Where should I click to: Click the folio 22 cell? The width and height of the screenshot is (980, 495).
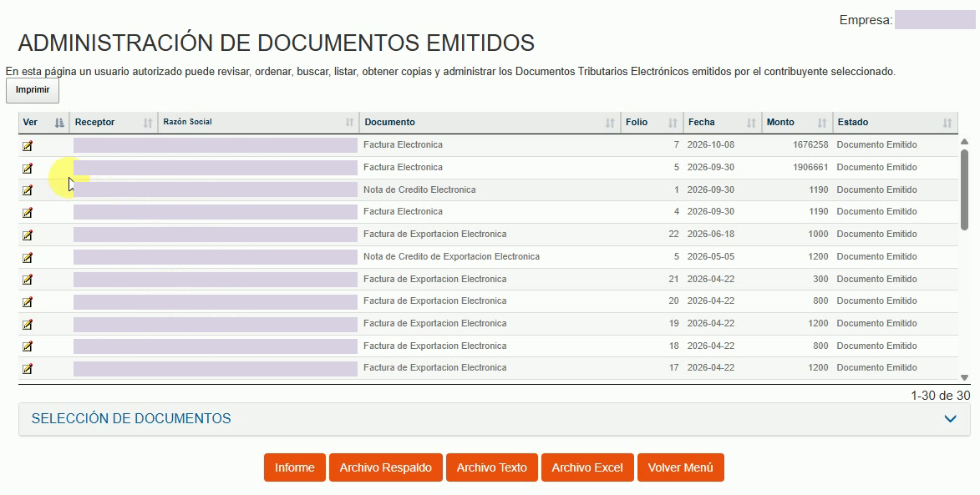[673, 234]
